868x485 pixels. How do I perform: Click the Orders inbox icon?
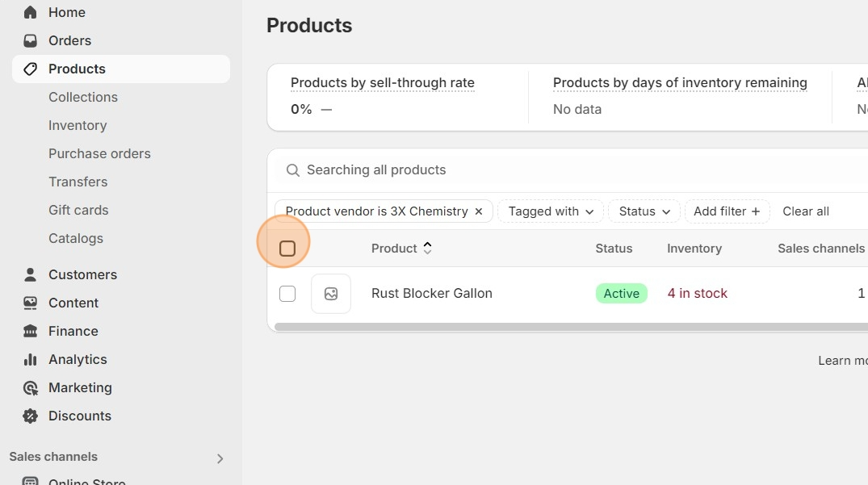(x=30, y=40)
